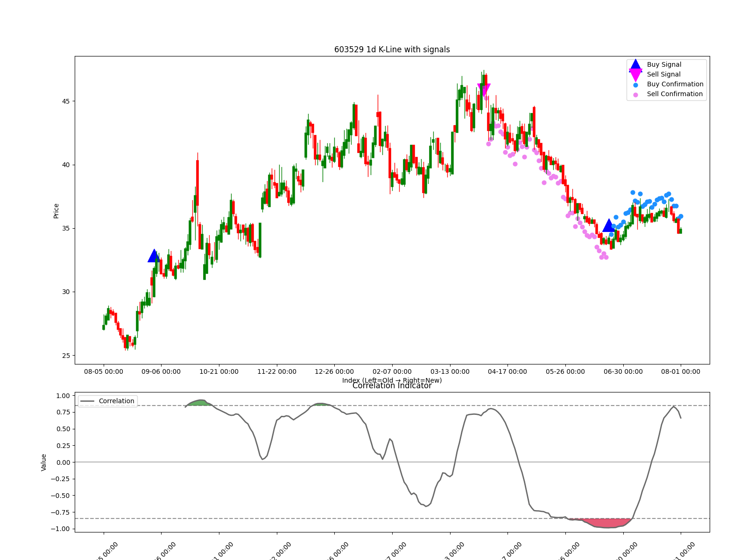
Task: Click the tall red candle spiking to 41
Action: pos(197,182)
